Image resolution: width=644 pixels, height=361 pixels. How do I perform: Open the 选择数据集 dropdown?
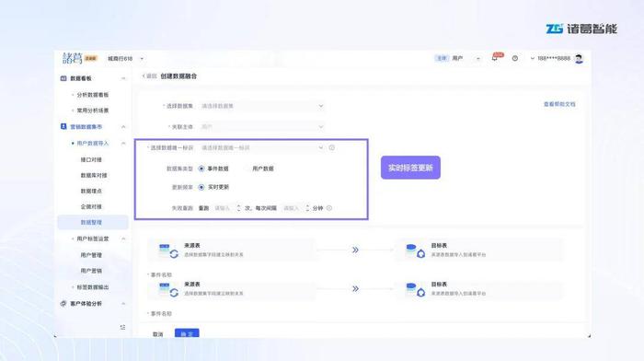pos(262,106)
